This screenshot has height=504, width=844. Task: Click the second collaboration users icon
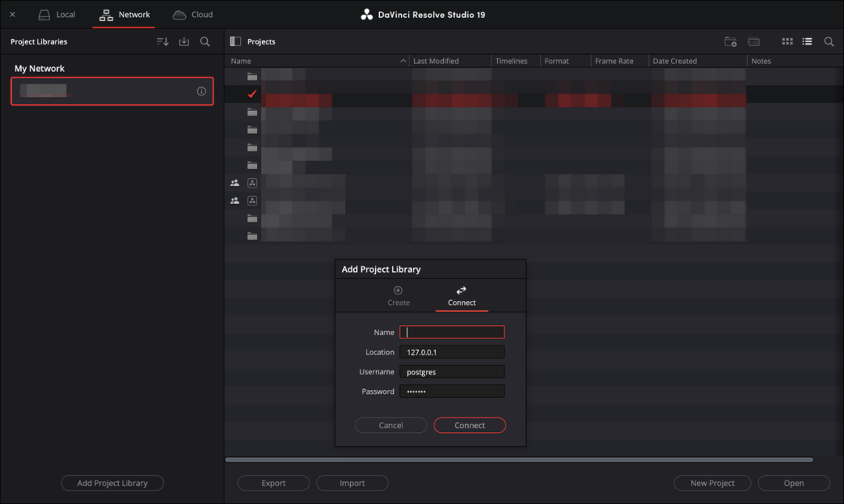234,201
